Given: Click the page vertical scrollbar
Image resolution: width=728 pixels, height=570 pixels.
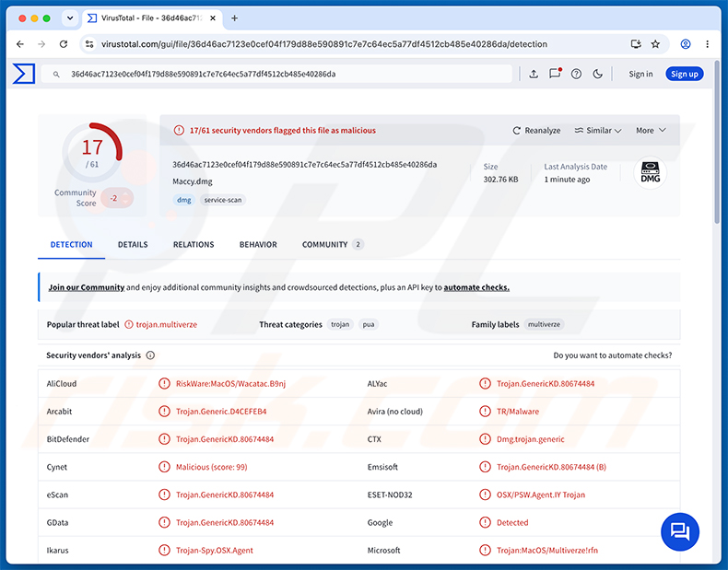Looking at the screenshot, I should 717,142.
